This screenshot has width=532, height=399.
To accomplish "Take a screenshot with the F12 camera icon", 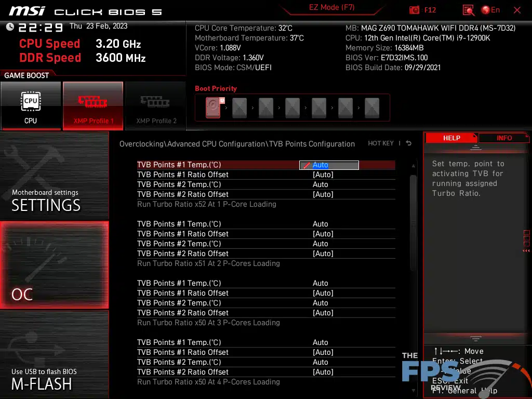I will point(414,10).
